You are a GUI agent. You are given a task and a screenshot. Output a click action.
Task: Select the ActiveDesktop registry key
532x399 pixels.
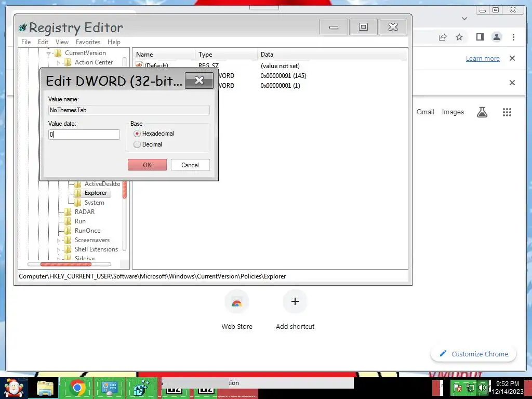pos(102,183)
